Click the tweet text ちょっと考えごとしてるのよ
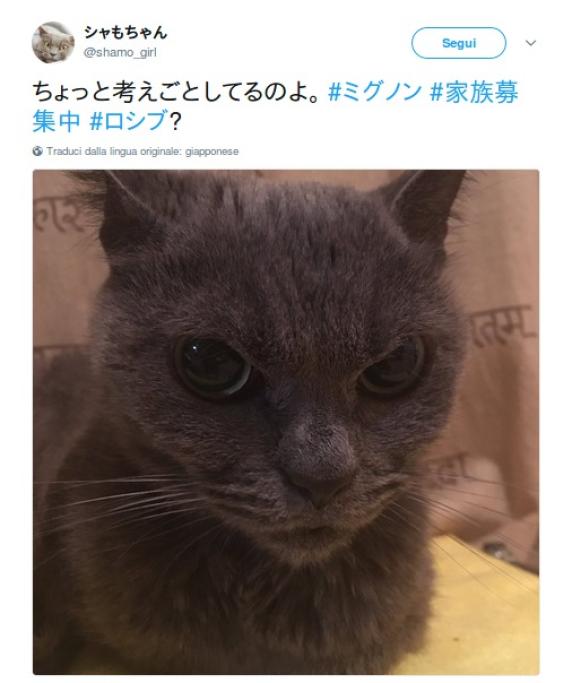The height and width of the screenshot is (683, 572). tap(178, 92)
